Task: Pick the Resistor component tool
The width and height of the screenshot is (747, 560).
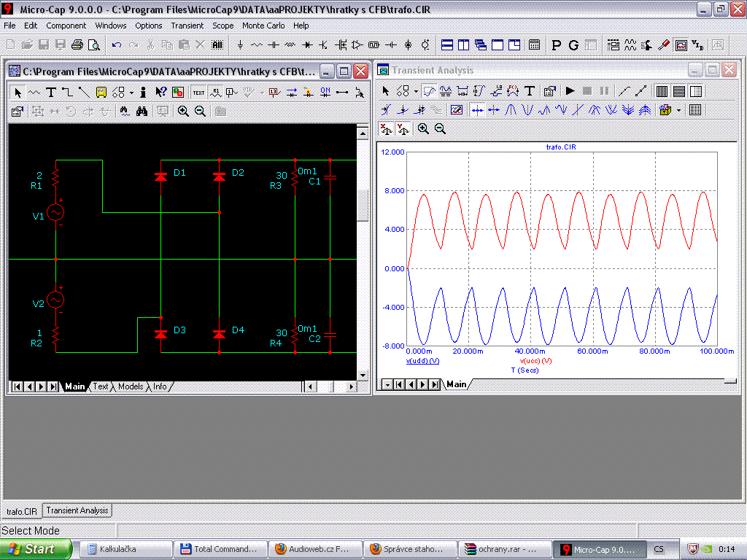Action: (257, 44)
